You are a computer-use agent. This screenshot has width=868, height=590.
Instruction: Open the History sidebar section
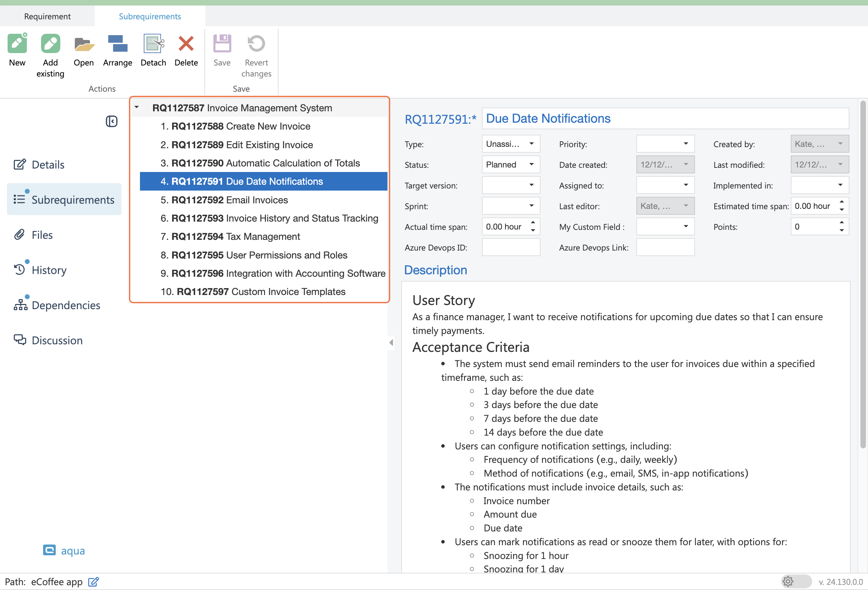(49, 270)
